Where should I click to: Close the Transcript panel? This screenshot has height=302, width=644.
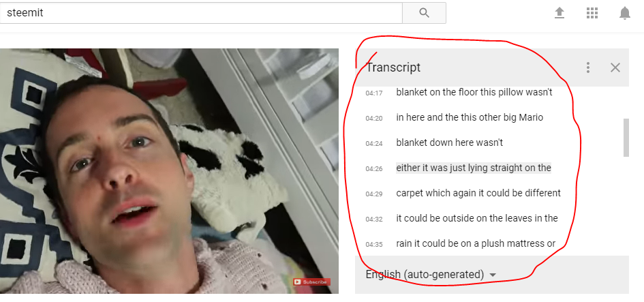coord(615,67)
